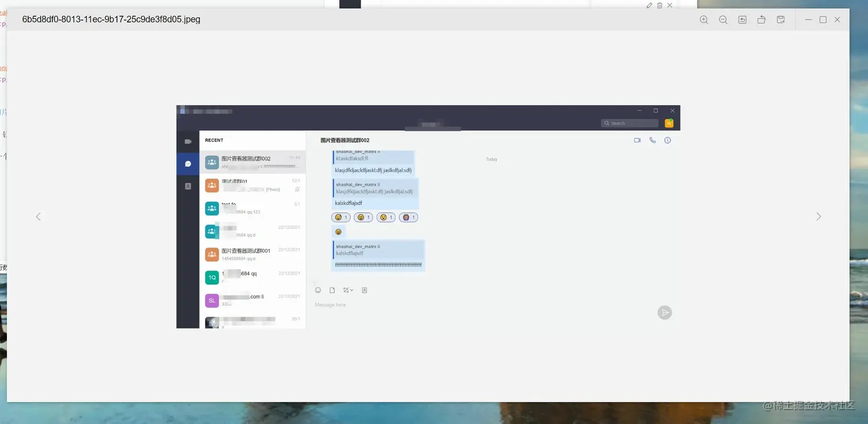Click the quoted text 'kl;askdfaksdl;fl'

pos(352,158)
